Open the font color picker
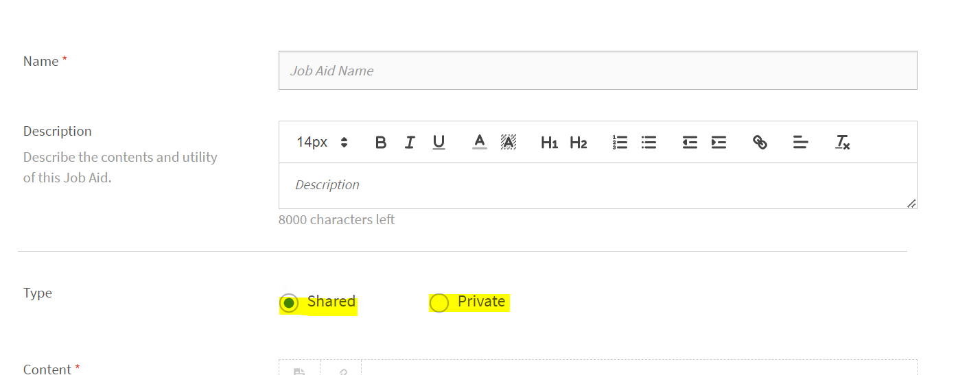 (480, 142)
